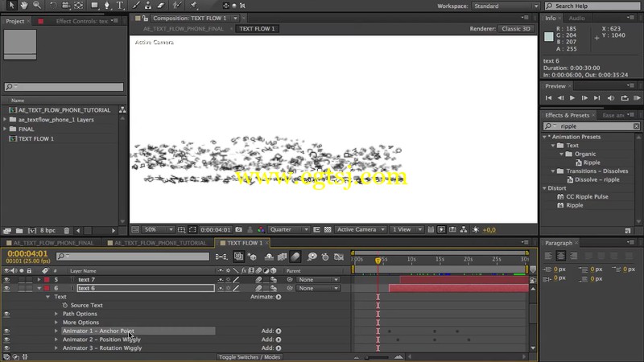Select the Pen tool

tap(107, 6)
